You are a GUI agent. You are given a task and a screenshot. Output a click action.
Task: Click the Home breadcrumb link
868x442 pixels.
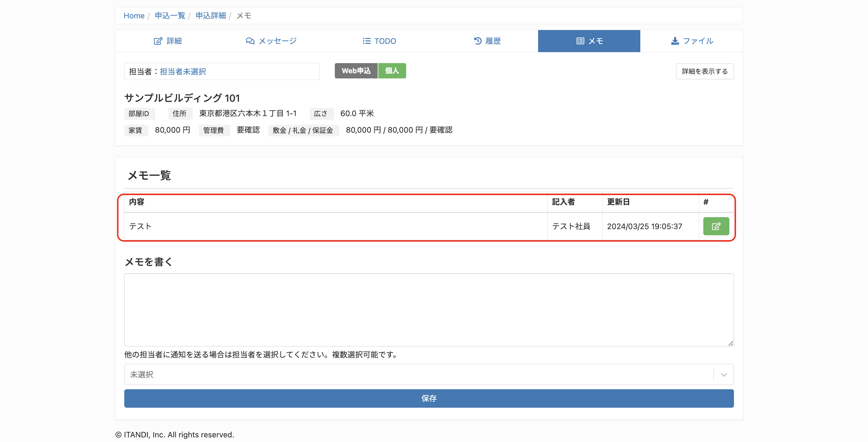point(134,16)
